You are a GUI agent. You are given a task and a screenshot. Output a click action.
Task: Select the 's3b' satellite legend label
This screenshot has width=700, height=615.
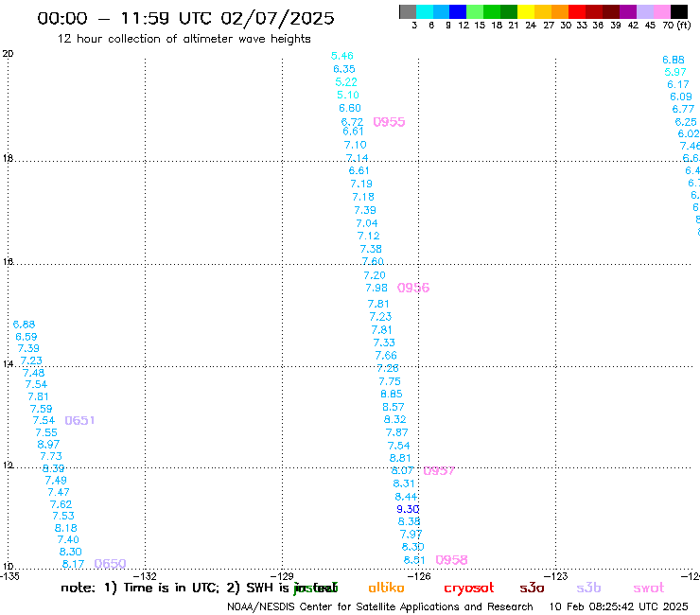588,588
